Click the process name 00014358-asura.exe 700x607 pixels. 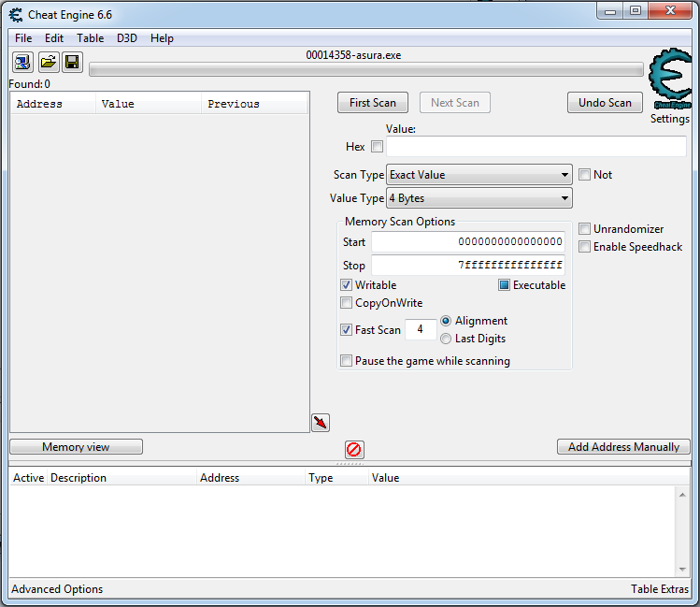click(353, 55)
